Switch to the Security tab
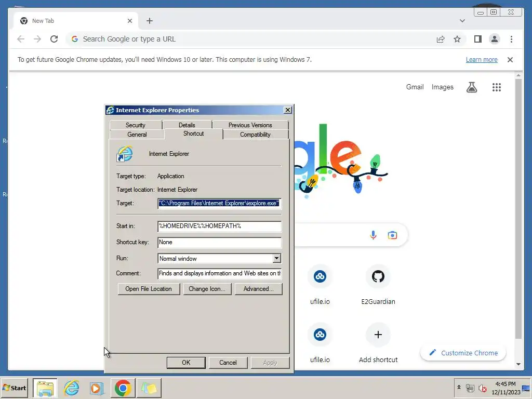532x399 pixels. click(136, 125)
